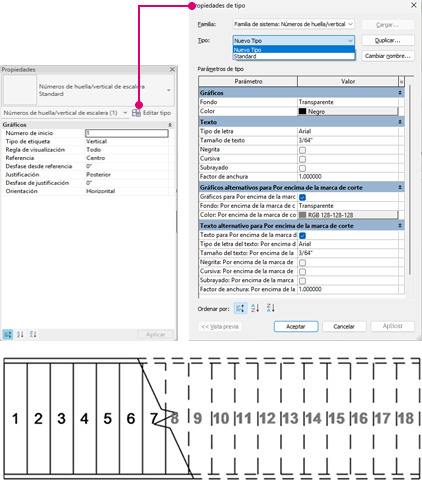Click the Tamaño de texto value 3/64"

(x=305, y=140)
